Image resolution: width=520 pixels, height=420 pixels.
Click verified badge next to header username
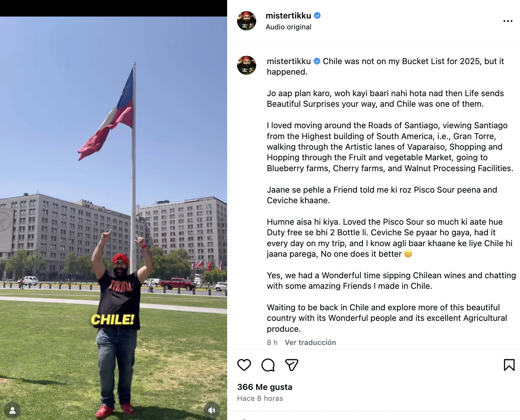point(317,16)
